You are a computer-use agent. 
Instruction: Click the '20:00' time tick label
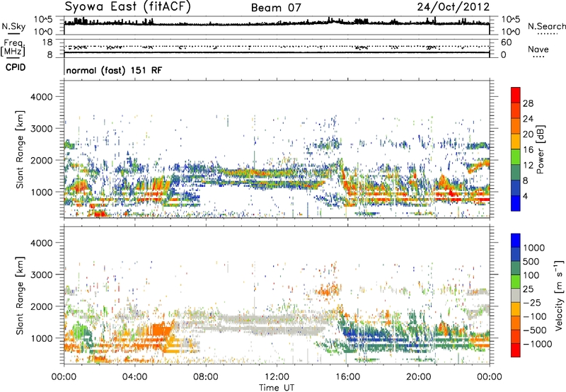[x=418, y=377]
